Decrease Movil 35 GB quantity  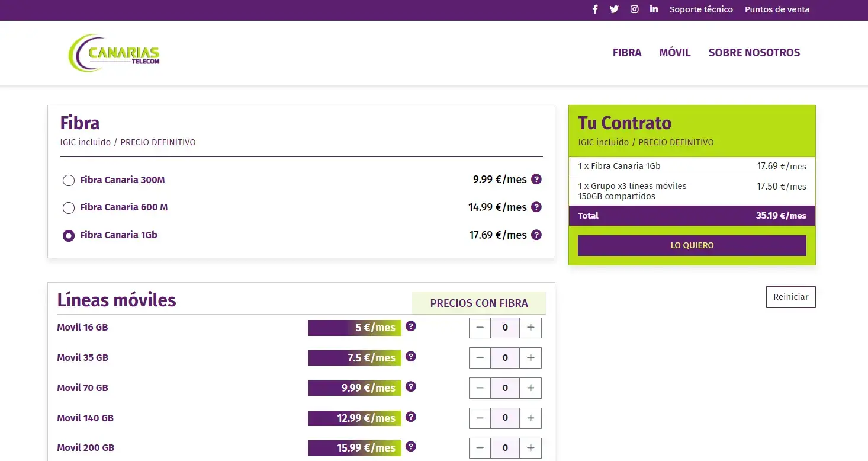coord(480,358)
